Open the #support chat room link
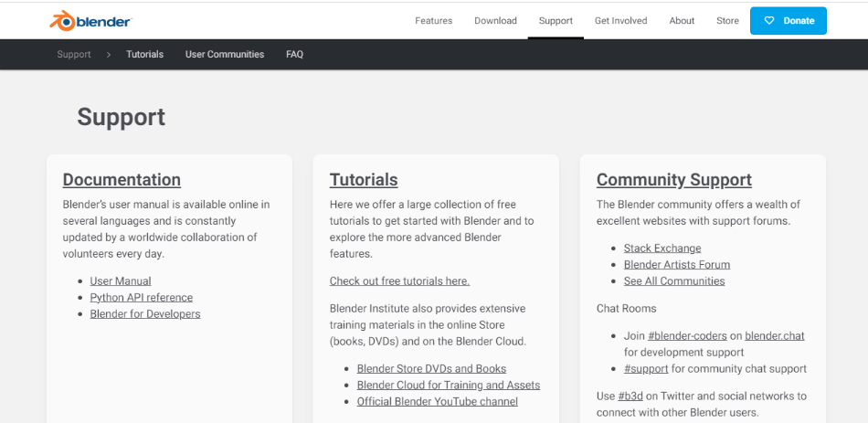Screen dimensions: 868x423 [646, 369]
